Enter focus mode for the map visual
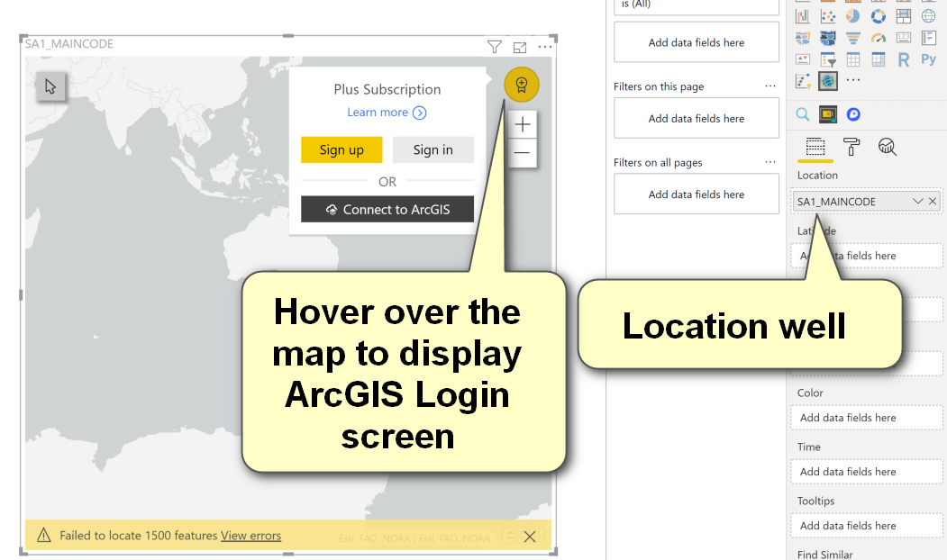 pyautogui.click(x=520, y=47)
